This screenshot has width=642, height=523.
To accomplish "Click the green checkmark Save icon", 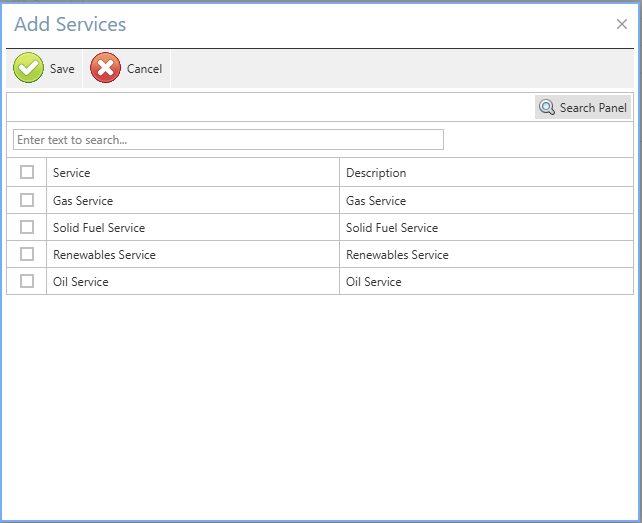I will point(28,69).
